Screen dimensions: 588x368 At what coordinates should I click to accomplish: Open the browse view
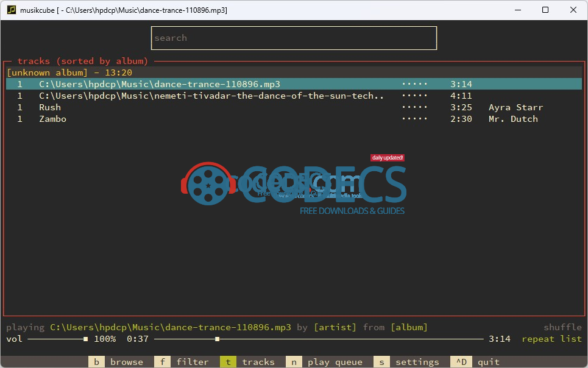pos(116,362)
